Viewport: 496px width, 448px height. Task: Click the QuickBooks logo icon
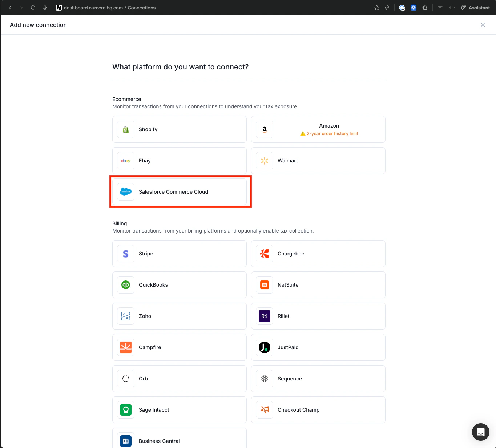pyautogui.click(x=126, y=285)
